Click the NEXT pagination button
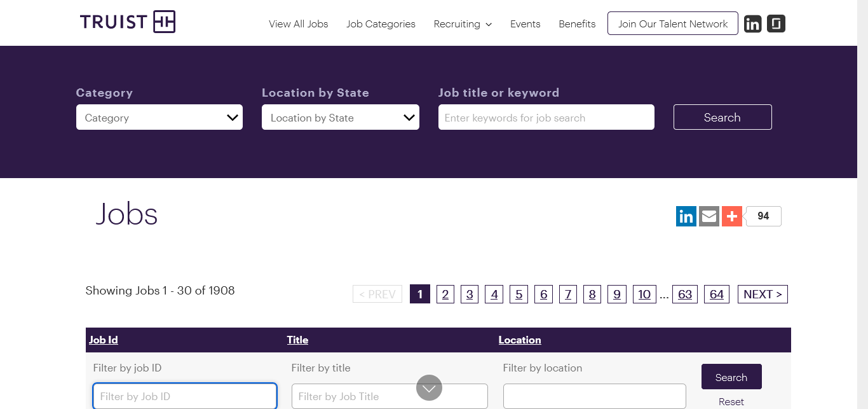The image size is (868, 409). 763,294
